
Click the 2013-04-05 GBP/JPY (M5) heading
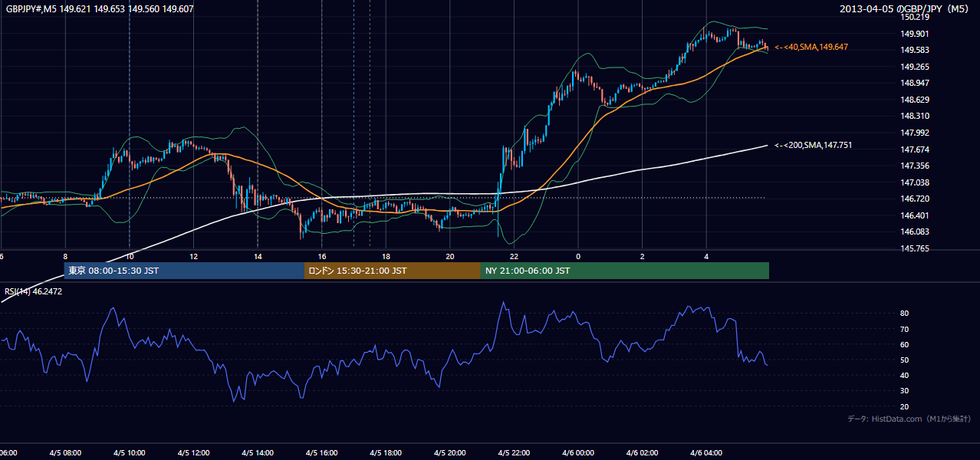(x=906, y=9)
